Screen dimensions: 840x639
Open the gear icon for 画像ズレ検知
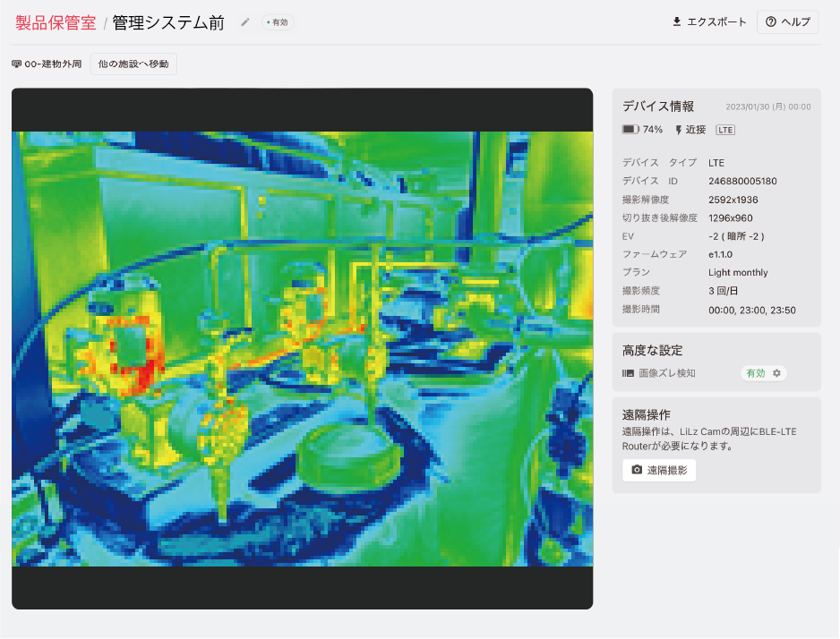click(776, 373)
